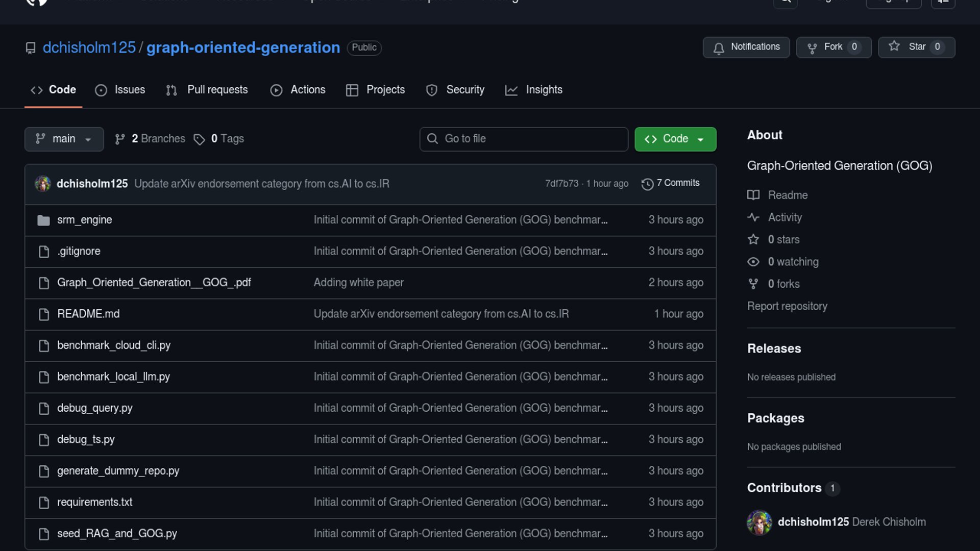Fork this repository
Screen dimensions: 980x551
pos(833,47)
